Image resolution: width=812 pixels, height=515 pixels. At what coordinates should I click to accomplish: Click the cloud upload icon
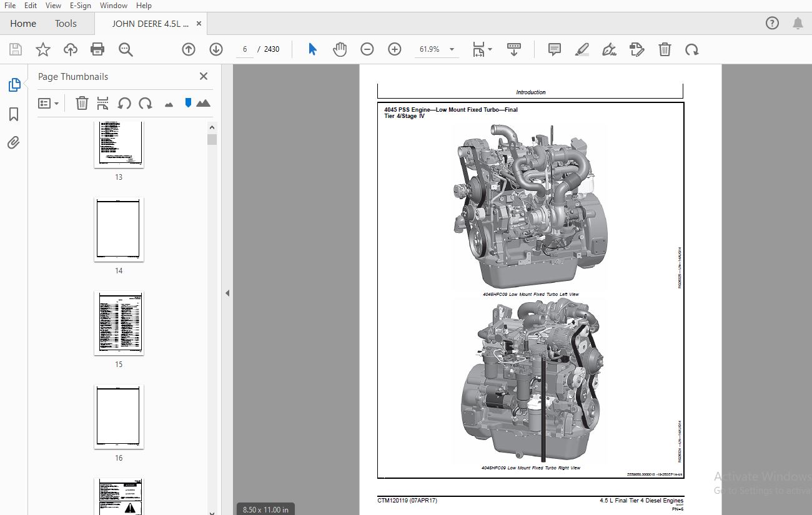71,49
